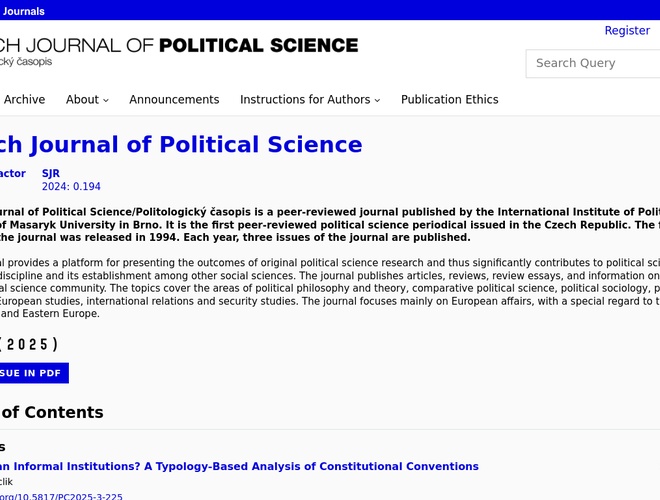Go to the Announcements page
The image size is (660, 500).
point(174,100)
